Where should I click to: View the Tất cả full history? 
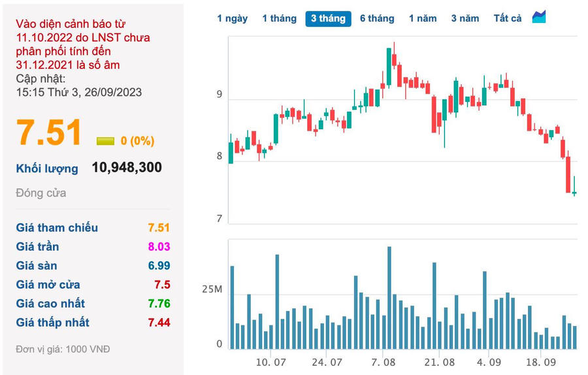pos(508,18)
